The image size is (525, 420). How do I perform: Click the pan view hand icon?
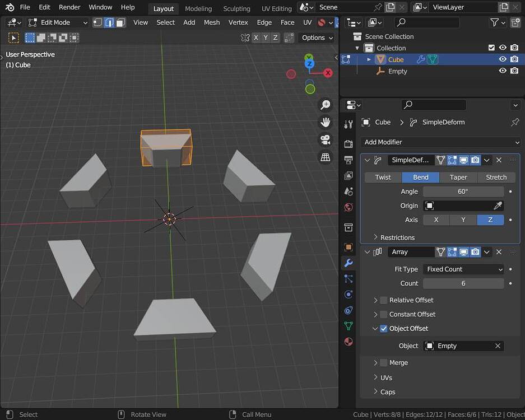[325, 122]
